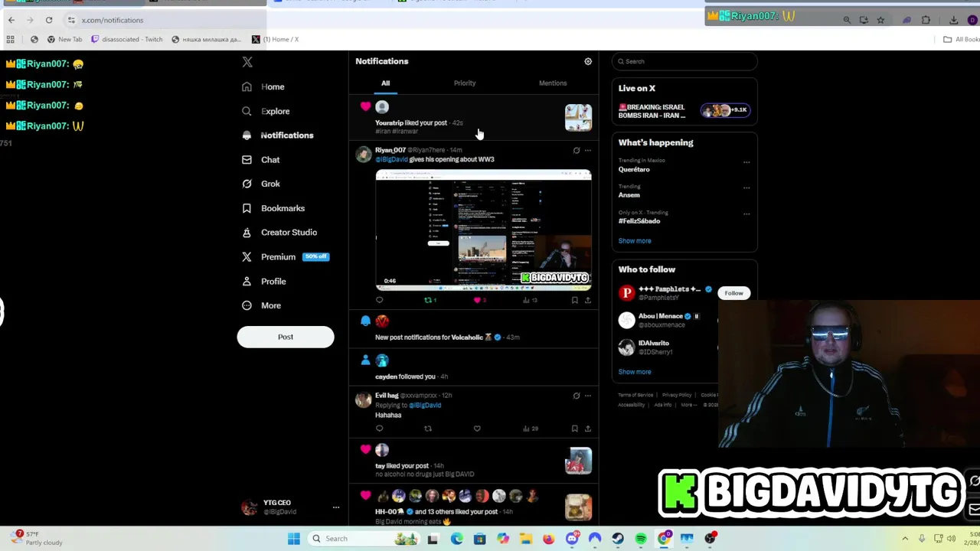Click browser back arrow
This screenshot has width=980, height=551.
tap(11, 20)
